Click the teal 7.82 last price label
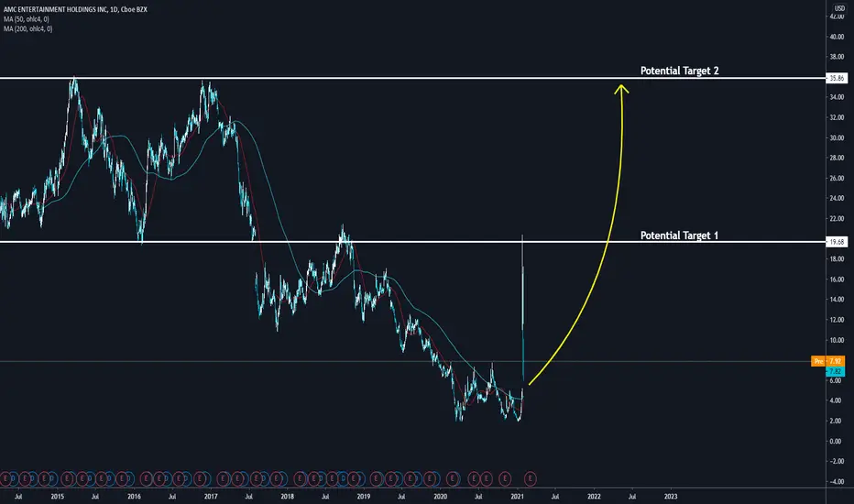Viewport: 854px width, 504px height. click(x=836, y=371)
